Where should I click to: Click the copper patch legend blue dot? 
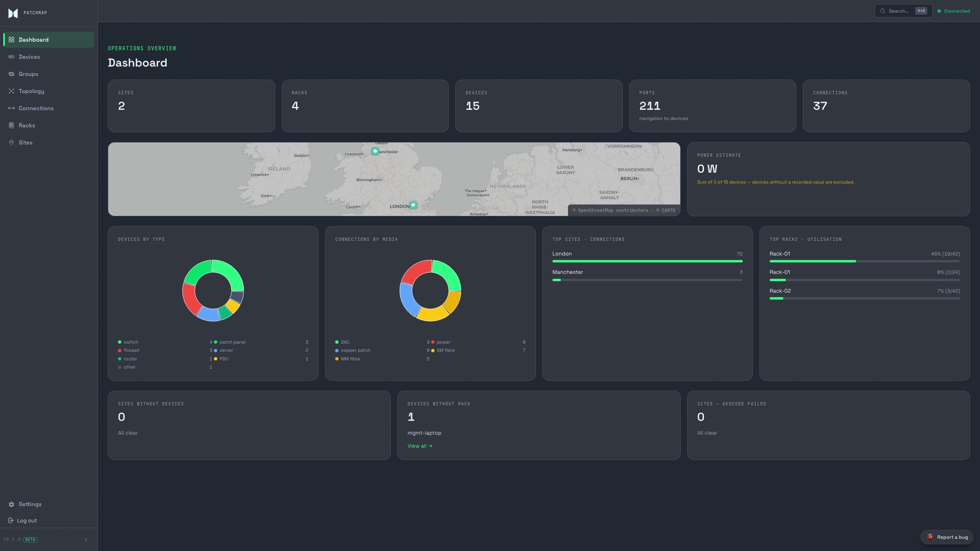coord(337,351)
